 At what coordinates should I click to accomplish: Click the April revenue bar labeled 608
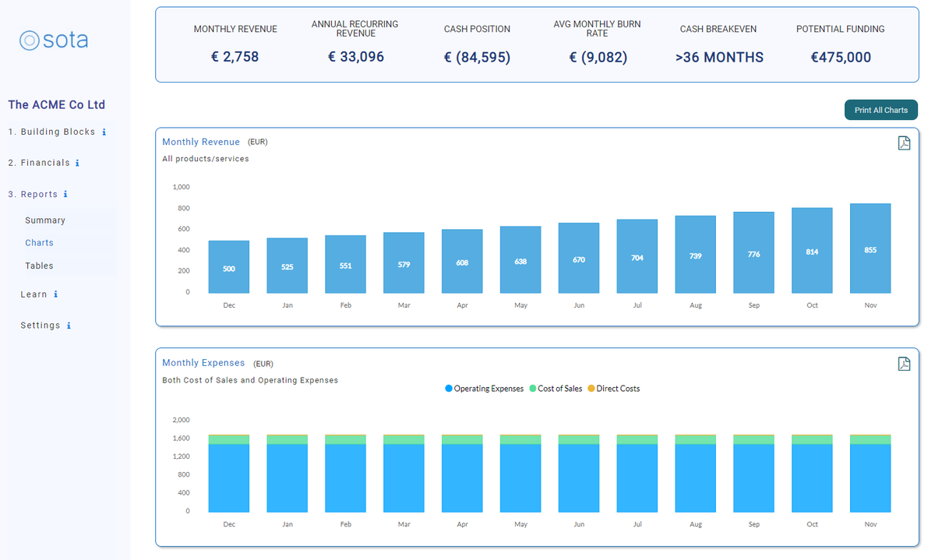(462, 261)
